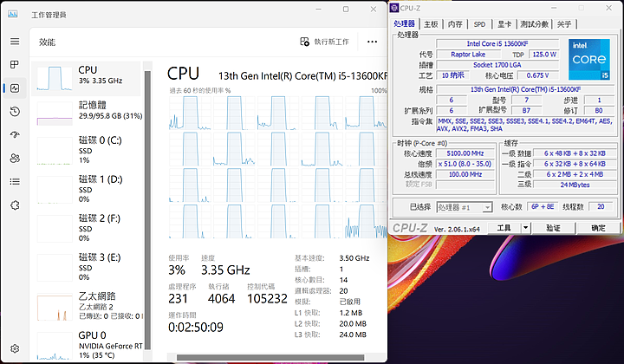Click the 0:02:50:09 uptime value

(196, 328)
